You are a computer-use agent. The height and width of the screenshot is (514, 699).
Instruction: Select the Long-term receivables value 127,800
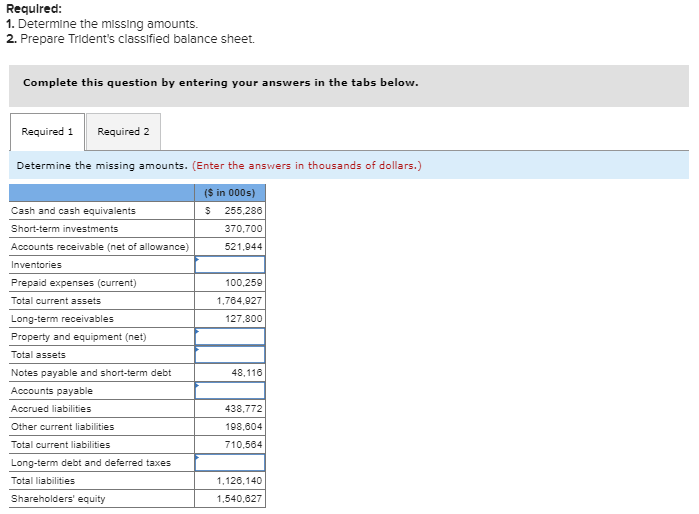243,319
